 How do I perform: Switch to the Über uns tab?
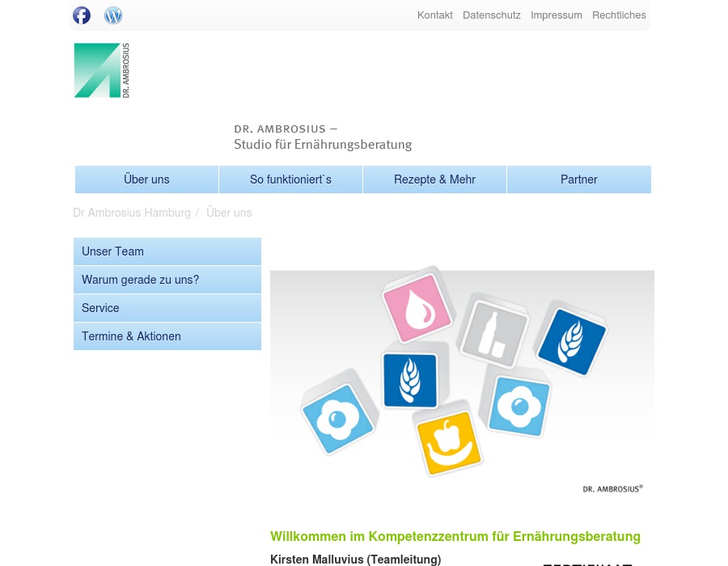(146, 180)
